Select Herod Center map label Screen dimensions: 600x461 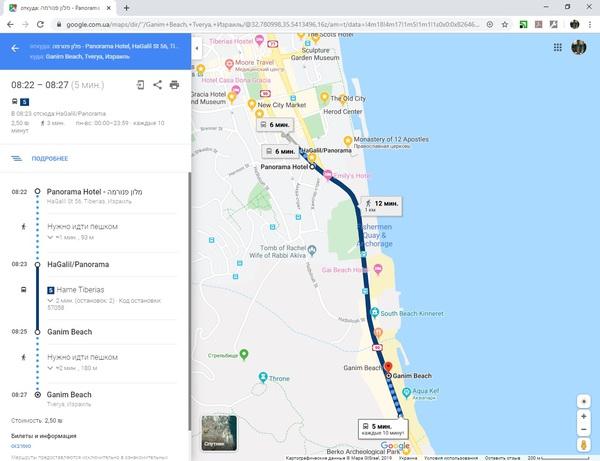coord(342,112)
